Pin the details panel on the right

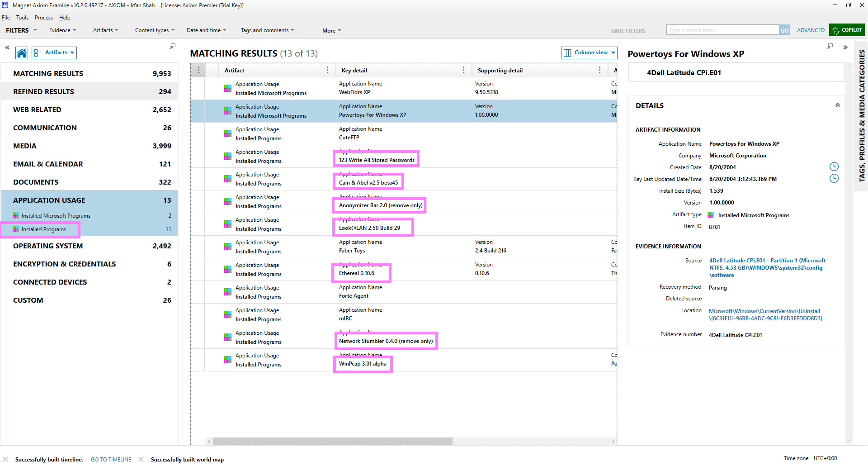(830, 47)
